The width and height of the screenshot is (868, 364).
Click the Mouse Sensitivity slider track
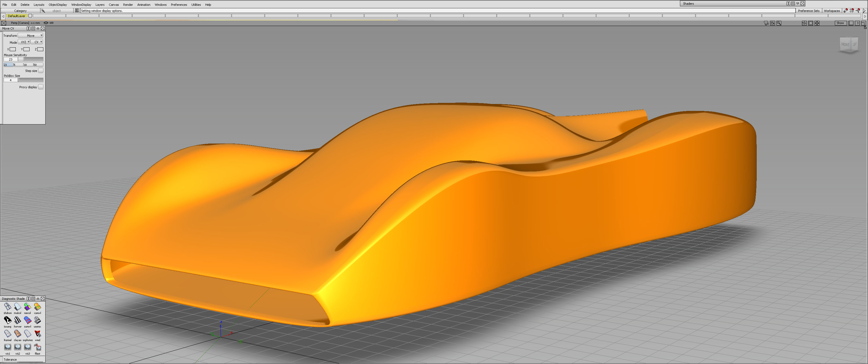[x=33, y=59]
